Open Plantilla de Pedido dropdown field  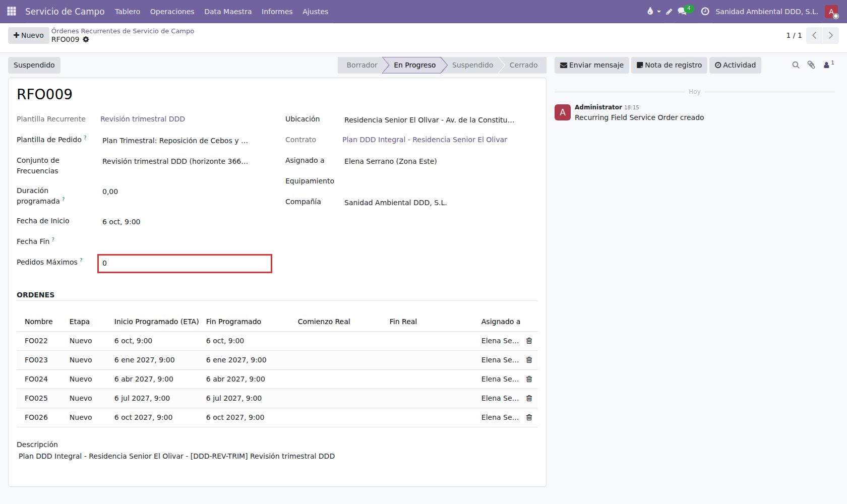185,141
